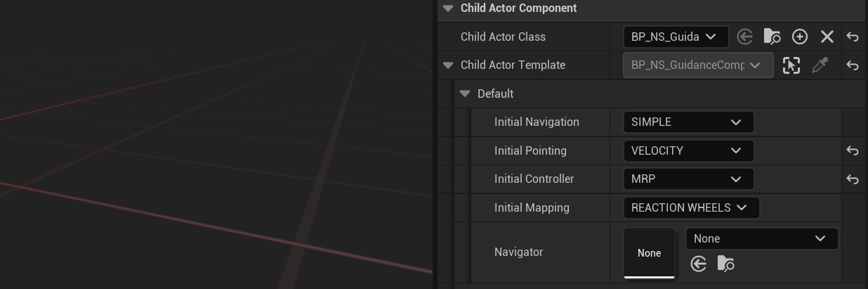Screen dimensions: 868x289
Task: Reset Child Actor Template to default
Action: point(853,65)
